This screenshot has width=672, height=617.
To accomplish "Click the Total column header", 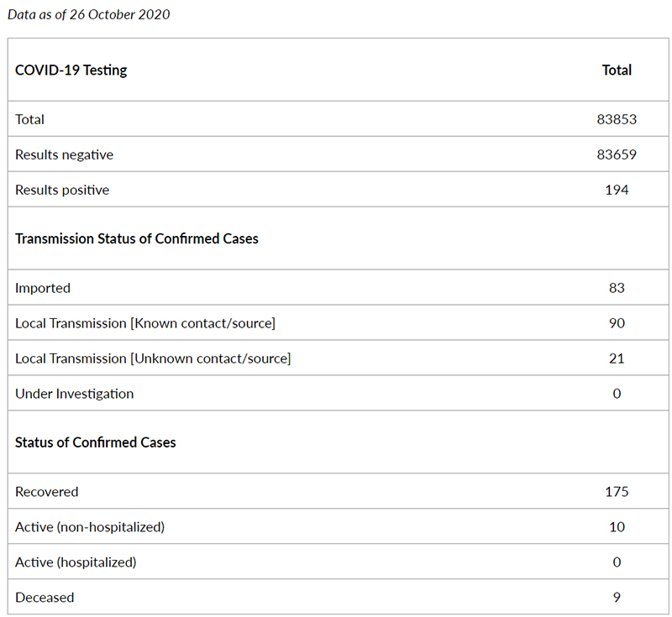I will tap(617, 70).
